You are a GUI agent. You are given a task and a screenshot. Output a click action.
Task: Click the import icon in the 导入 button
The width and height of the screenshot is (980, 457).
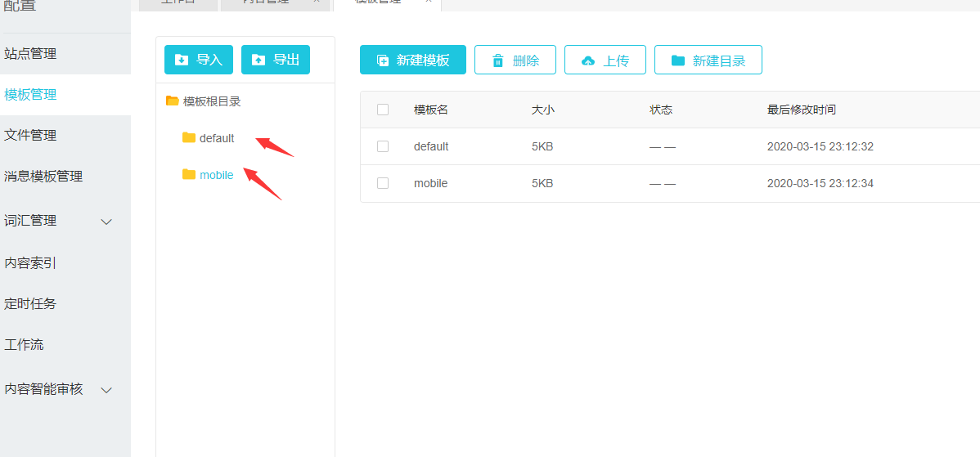[182, 60]
